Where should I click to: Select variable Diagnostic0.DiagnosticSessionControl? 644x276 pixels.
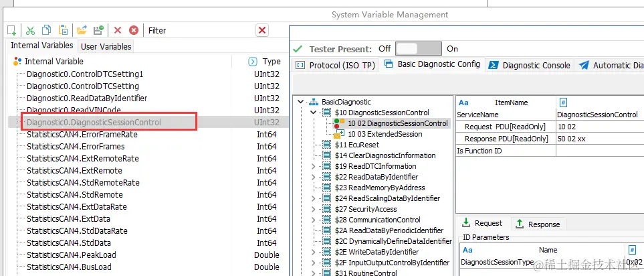point(94,122)
